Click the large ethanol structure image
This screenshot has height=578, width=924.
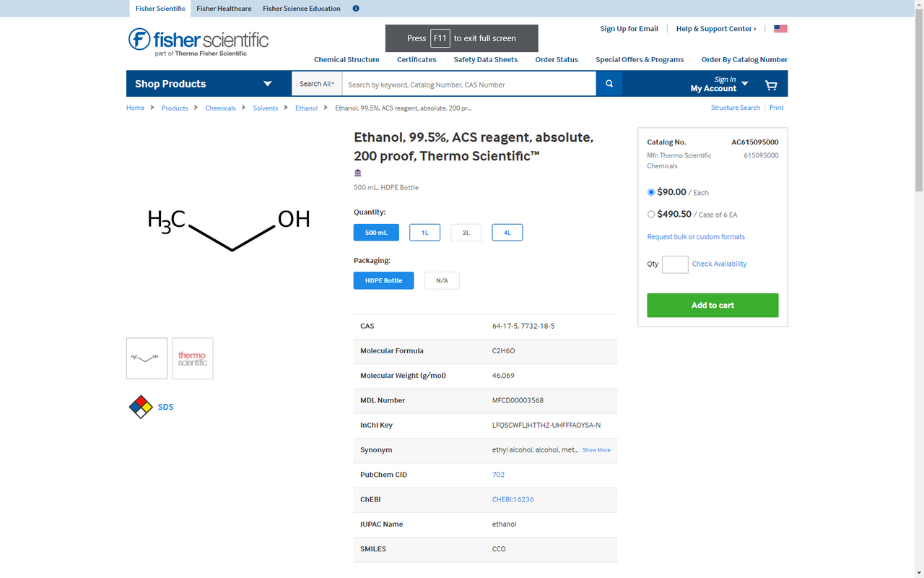pyautogui.click(x=229, y=230)
